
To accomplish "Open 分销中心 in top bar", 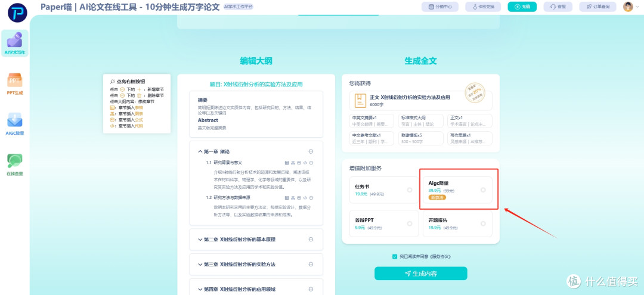I will point(440,7).
